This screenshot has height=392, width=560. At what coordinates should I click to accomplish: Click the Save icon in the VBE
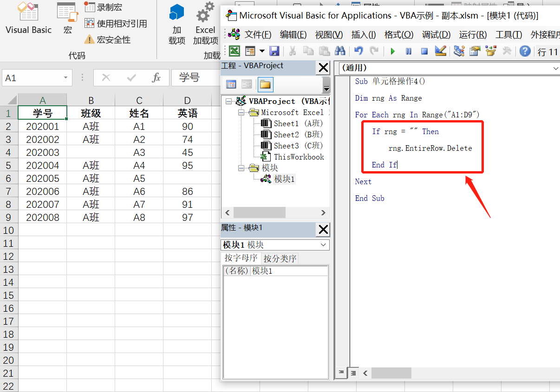(274, 51)
